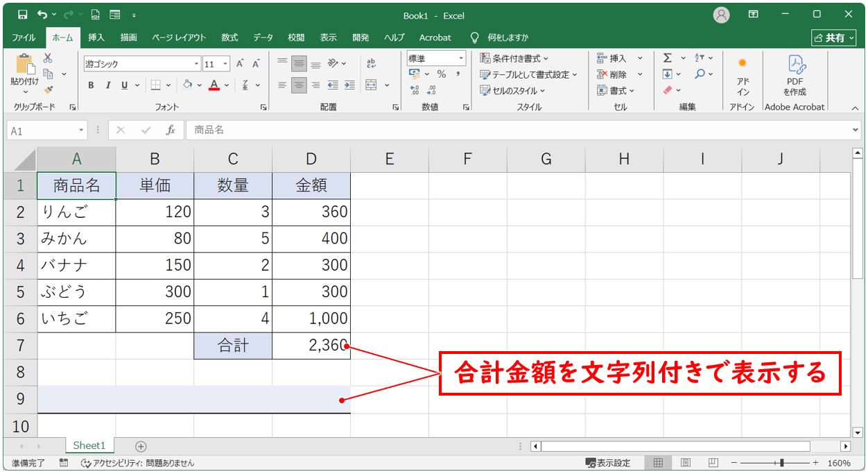Screen dimensions: 868x474
Task: Open the ファイル menu
Action: [x=23, y=37]
